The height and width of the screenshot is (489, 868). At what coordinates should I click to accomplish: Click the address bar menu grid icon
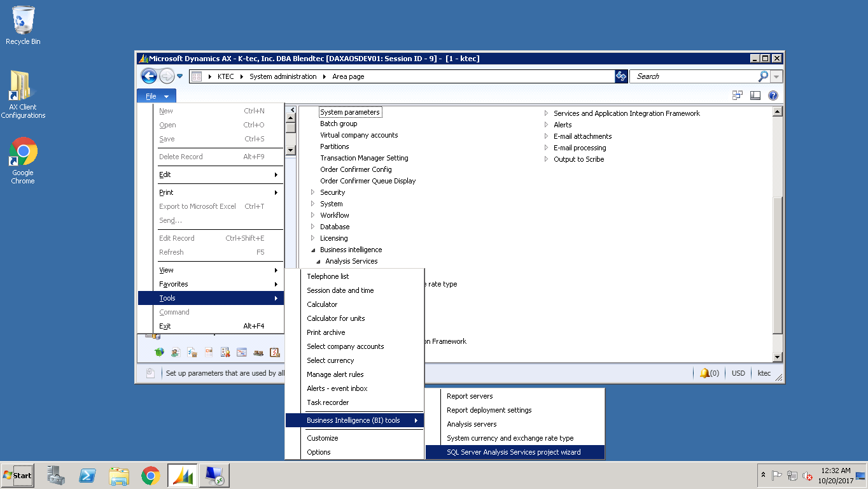point(196,76)
